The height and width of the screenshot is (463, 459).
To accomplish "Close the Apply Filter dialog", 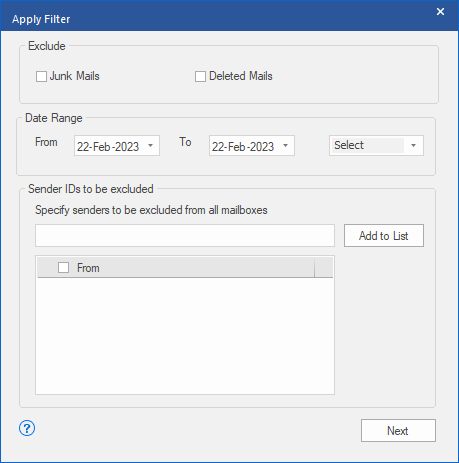I will click(440, 12).
